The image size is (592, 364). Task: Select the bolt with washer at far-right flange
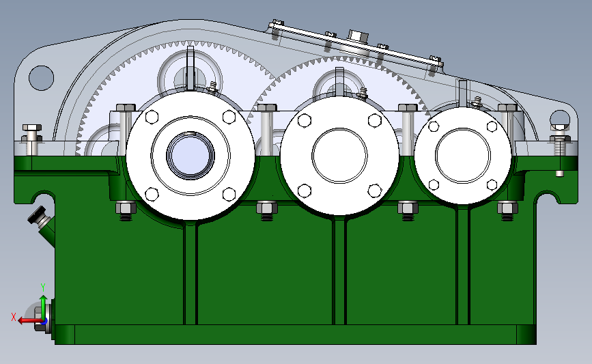coord(560,151)
